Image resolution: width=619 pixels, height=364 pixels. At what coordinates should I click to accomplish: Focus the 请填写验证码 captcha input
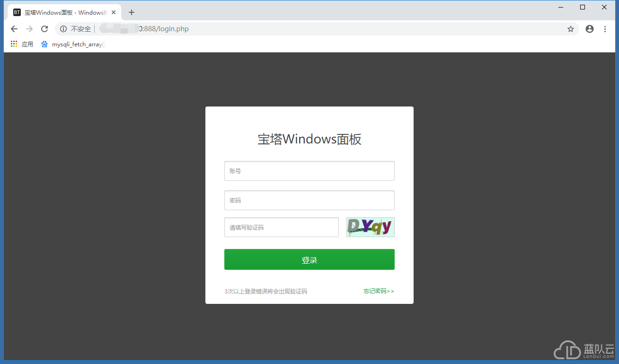[282, 227]
